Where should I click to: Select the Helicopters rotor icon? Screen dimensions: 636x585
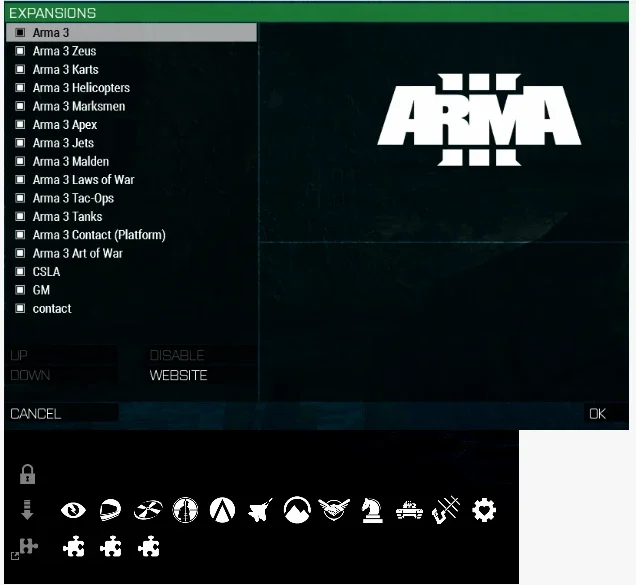point(148,510)
